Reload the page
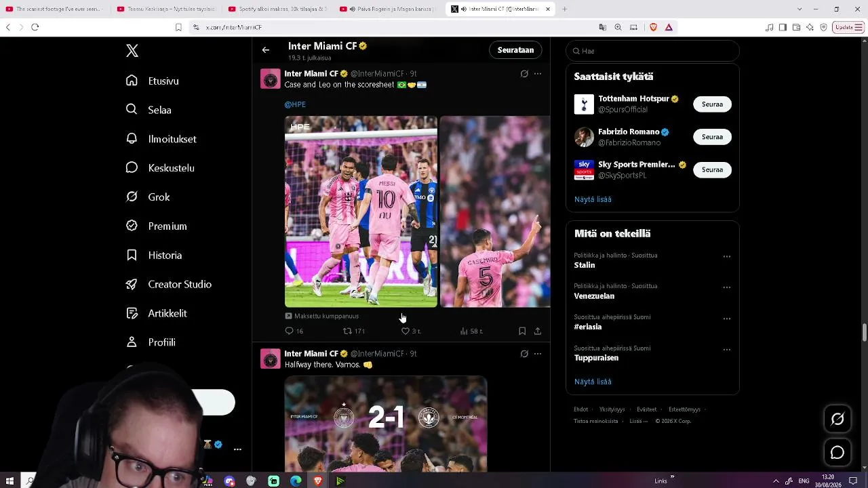The width and height of the screenshot is (868, 488). pos(35,27)
